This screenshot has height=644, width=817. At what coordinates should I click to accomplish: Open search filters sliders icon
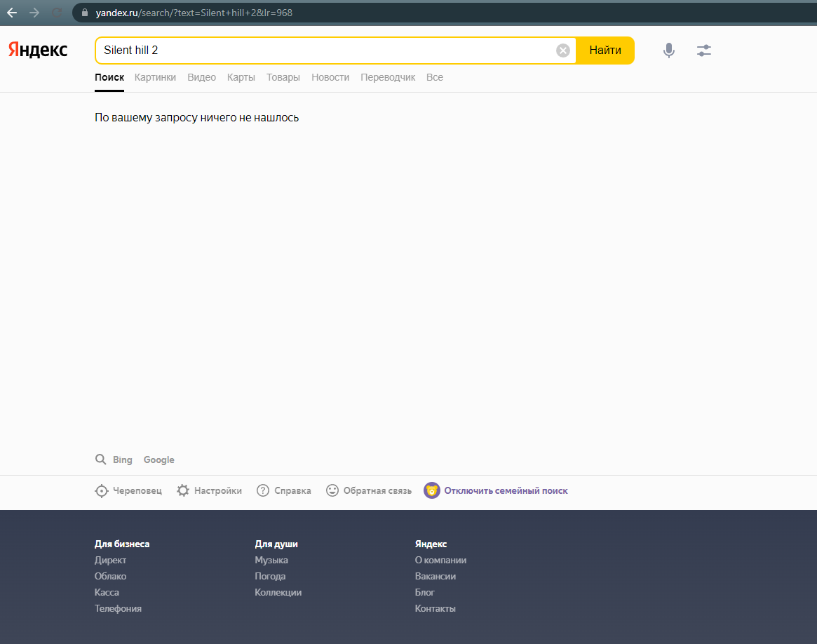[704, 51]
